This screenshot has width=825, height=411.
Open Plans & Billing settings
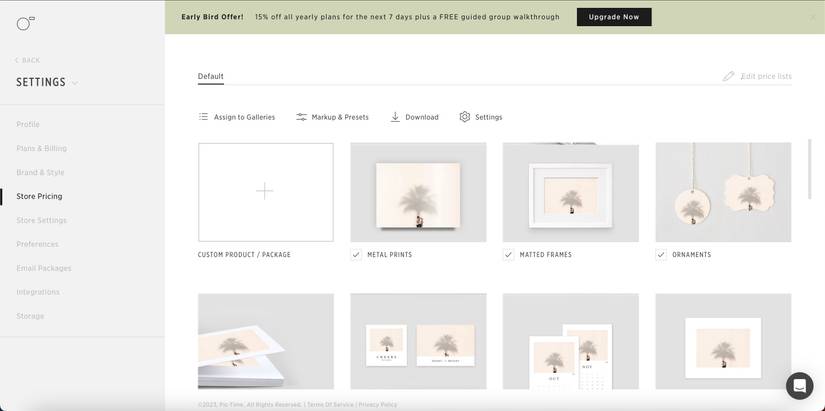tap(42, 148)
